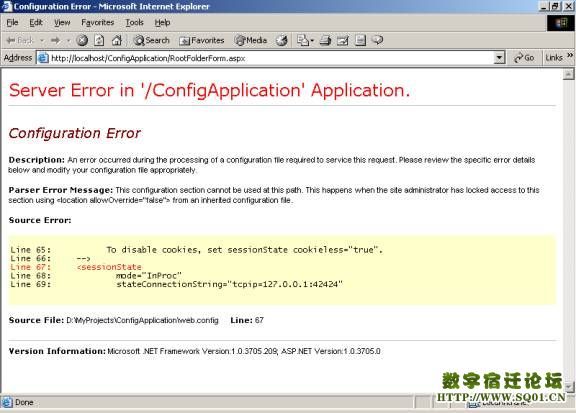
Task: Open the Search toolbar button
Action: click(x=151, y=40)
